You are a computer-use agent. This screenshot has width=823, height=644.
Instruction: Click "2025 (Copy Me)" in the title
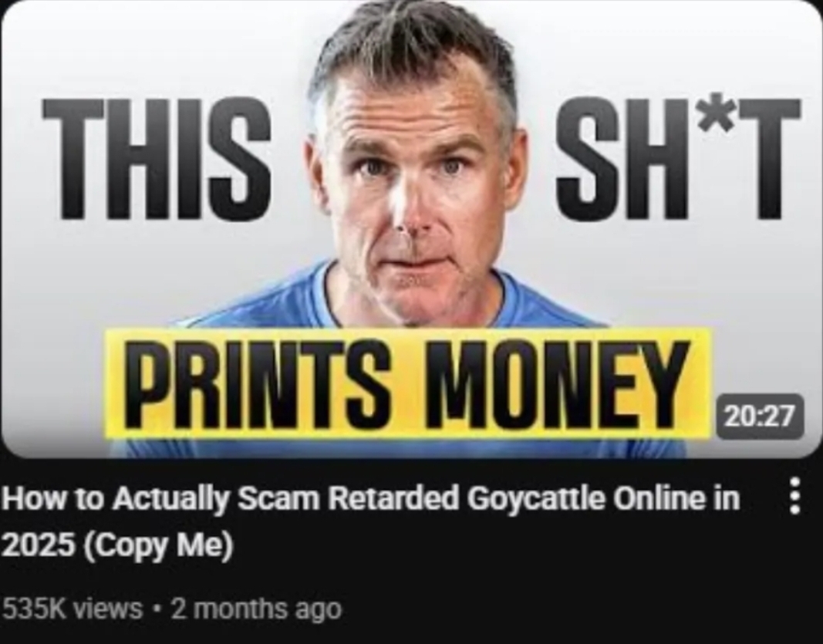[117, 546]
